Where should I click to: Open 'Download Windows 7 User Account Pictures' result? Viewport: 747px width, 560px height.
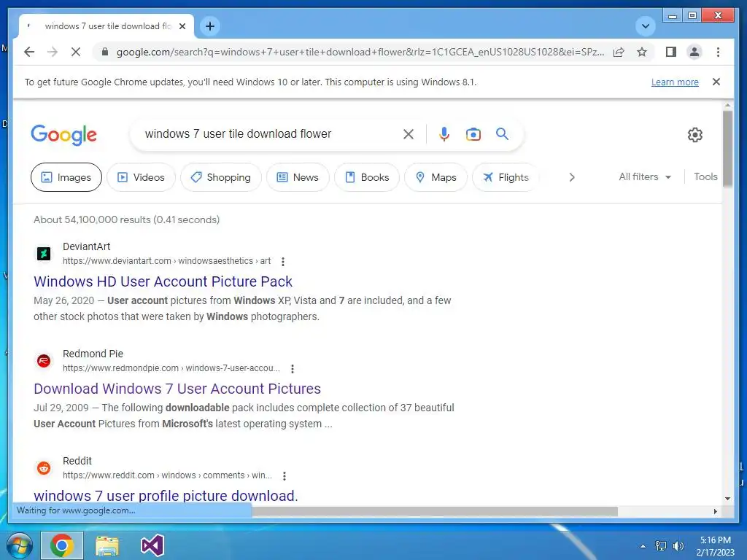[177, 389]
